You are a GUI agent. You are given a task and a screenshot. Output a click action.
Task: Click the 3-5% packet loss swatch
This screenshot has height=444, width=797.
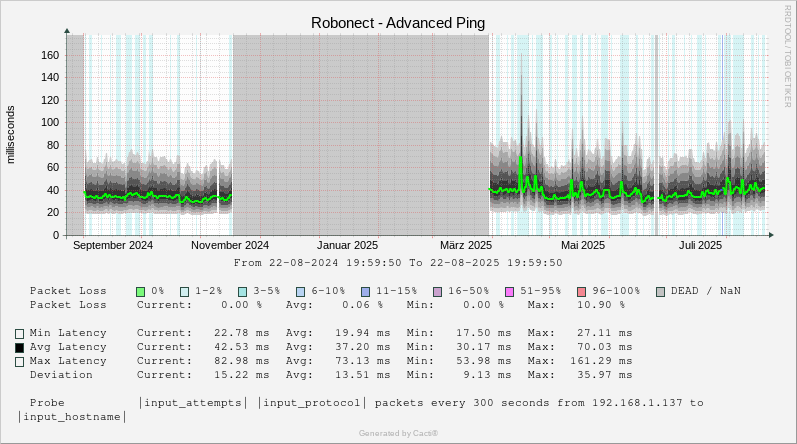pos(242,292)
